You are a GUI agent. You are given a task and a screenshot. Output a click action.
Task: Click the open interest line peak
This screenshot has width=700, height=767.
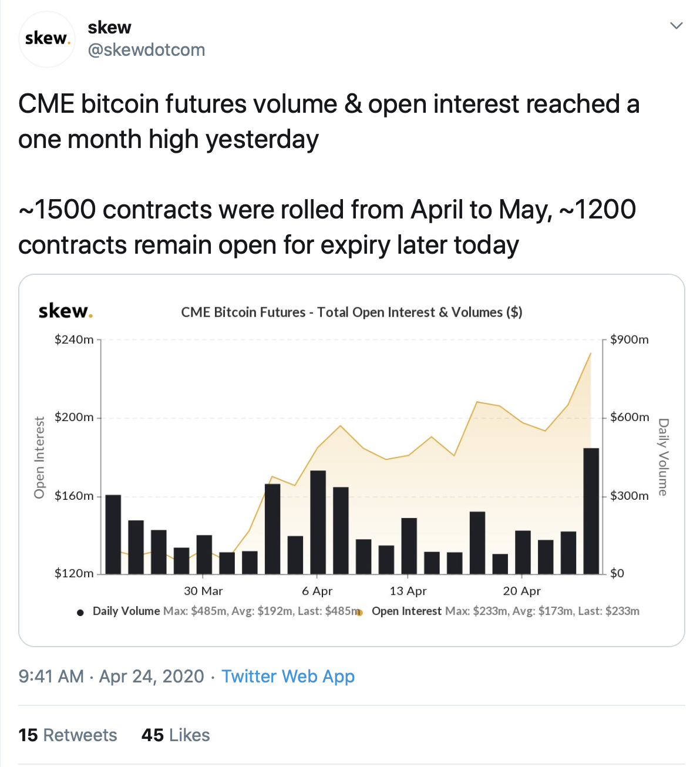(590, 354)
